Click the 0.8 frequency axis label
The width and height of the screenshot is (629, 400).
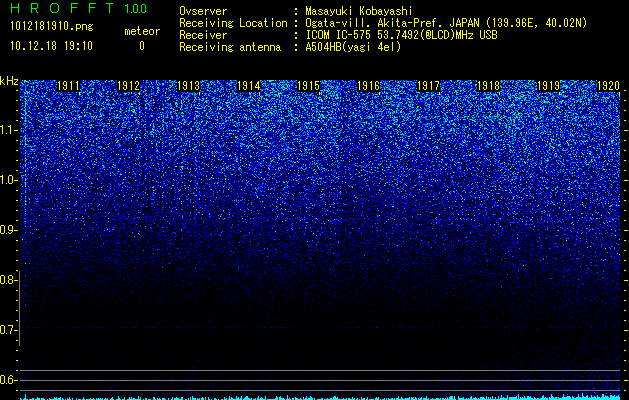click(8, 280)
